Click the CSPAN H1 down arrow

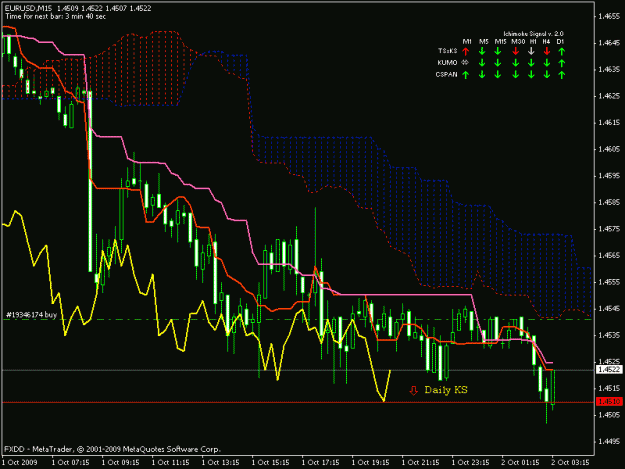(x=531, y=75)
